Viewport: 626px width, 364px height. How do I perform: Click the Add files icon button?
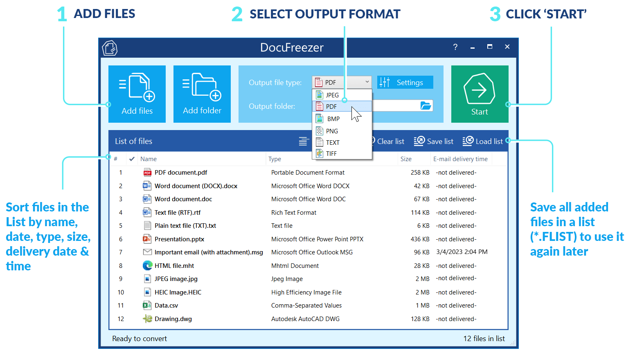(137, 94)
